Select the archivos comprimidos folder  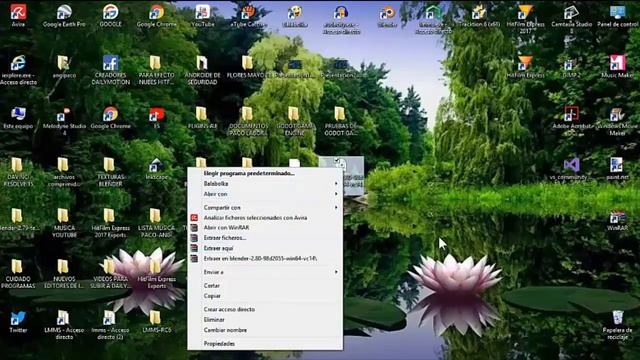coord(64,172)
